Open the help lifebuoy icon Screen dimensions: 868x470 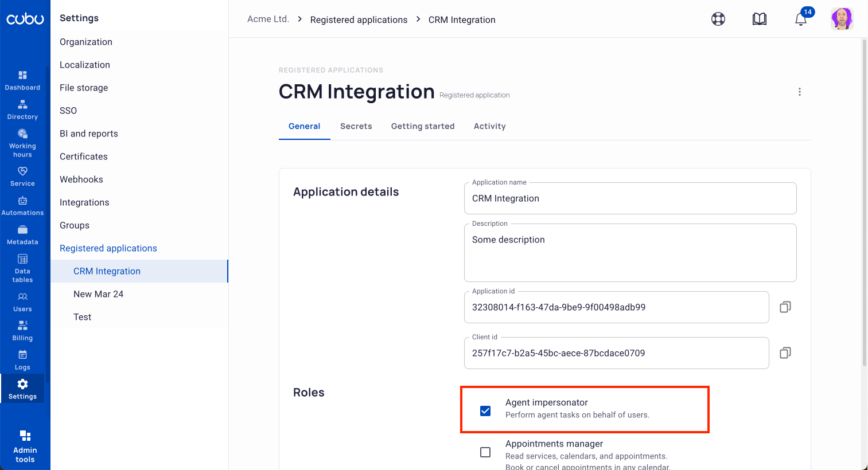718,19
